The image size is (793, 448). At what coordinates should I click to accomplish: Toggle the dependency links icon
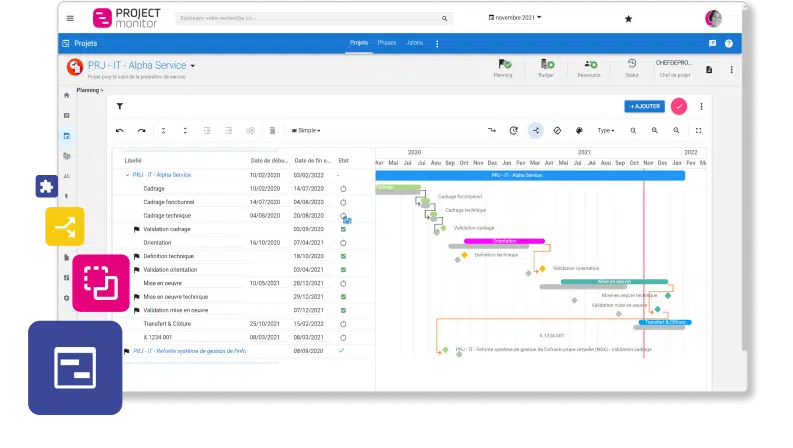pyautogui.click(x=536, y=130)
